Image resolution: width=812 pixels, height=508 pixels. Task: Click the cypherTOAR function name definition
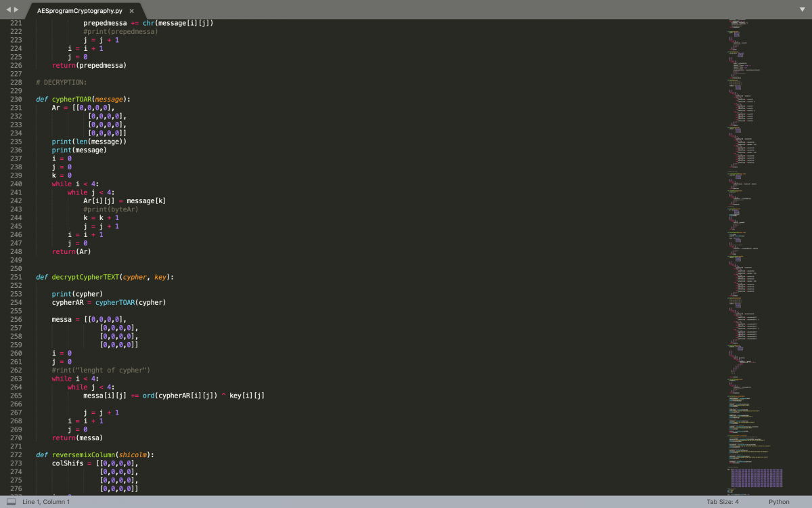(71, 100)
